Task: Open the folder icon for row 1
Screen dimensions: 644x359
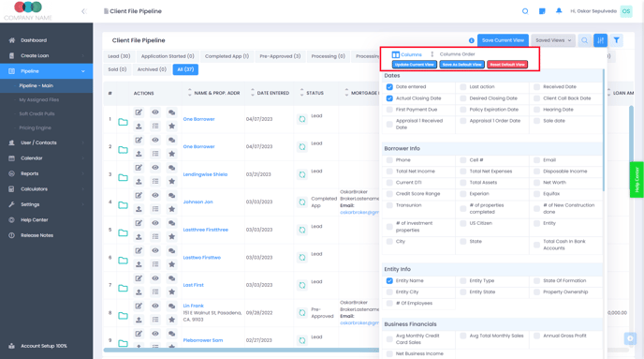Action: click(123, 122)
